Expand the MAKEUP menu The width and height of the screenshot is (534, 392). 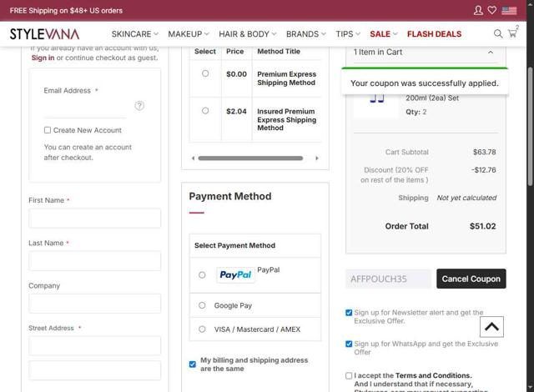pyautogui.click(x=189, y=34)
